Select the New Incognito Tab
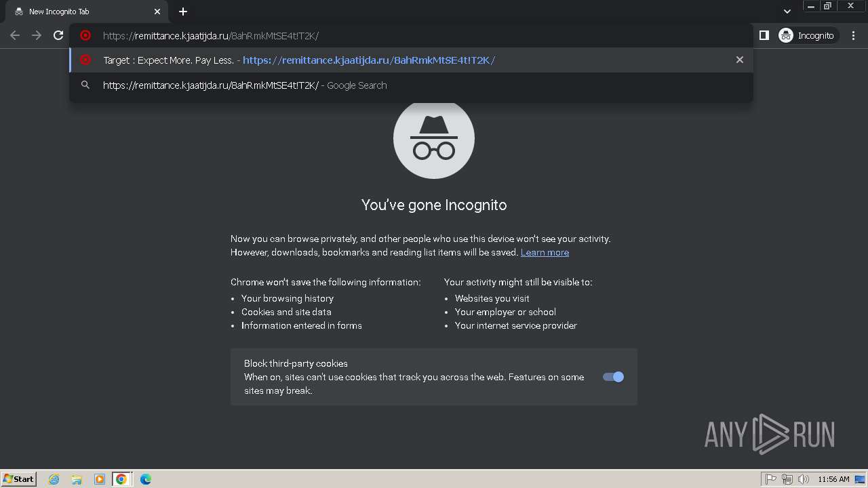Image resolution: width=868 pixels, height=488 pixels. (86, 12)
